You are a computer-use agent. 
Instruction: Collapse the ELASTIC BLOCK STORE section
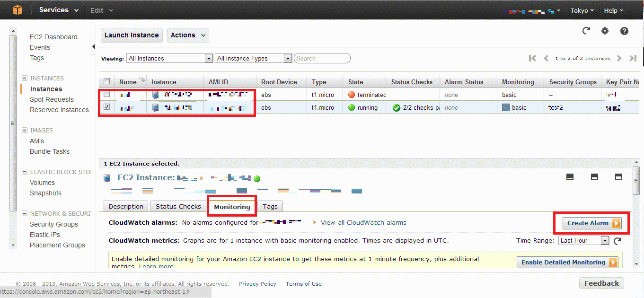pos(25,172)
